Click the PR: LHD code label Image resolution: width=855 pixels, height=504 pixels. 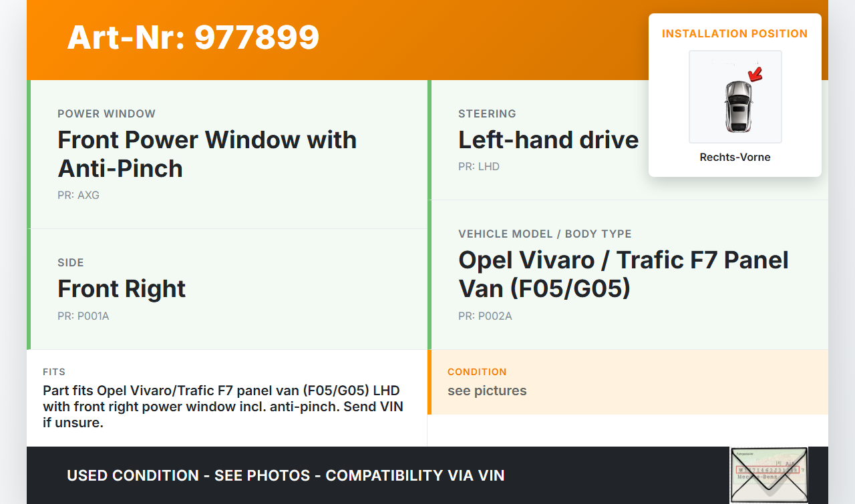click(x=479, y=167)
